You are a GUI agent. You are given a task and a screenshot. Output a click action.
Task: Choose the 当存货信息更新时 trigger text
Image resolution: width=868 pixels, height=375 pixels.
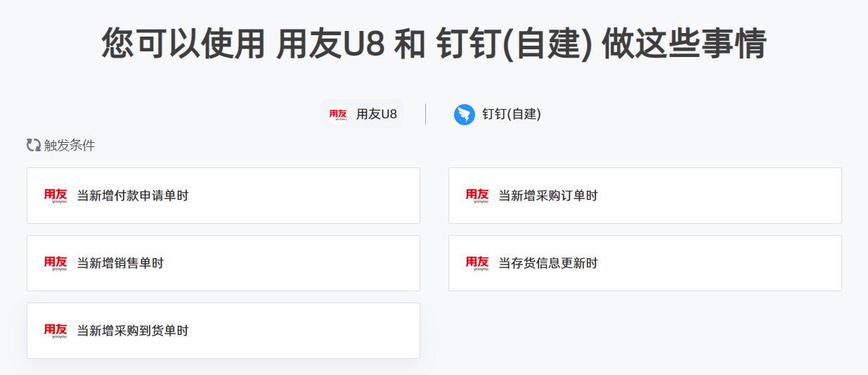pos(548,263)
